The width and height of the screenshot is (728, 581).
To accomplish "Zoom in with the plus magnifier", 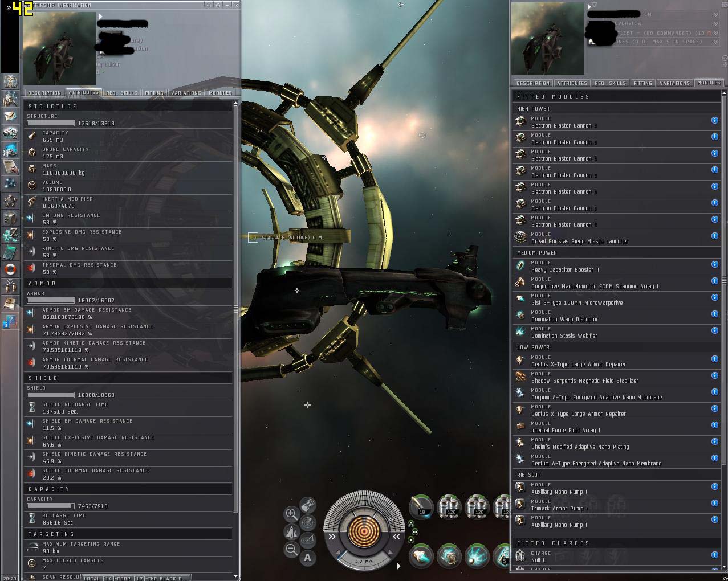I will 291,514.
